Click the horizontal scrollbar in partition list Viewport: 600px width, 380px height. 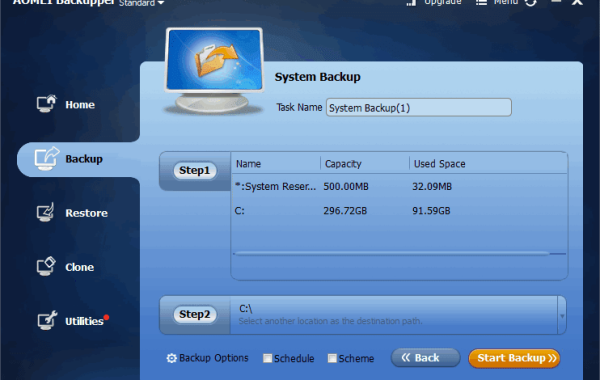pyautogui.click(x=392, y=253)
